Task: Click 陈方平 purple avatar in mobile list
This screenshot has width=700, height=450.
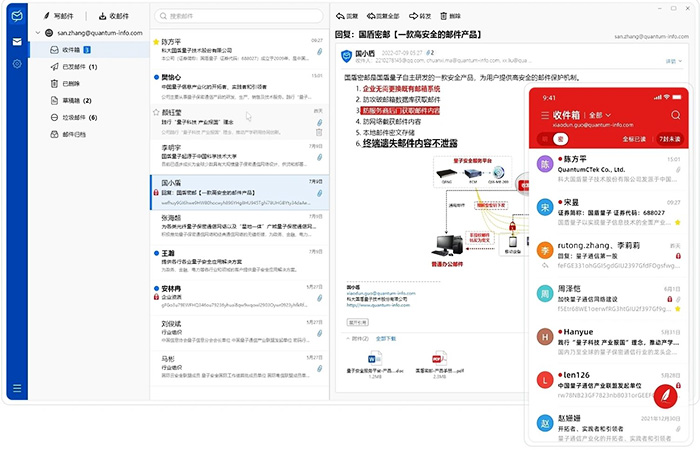Action: point(545,164)
